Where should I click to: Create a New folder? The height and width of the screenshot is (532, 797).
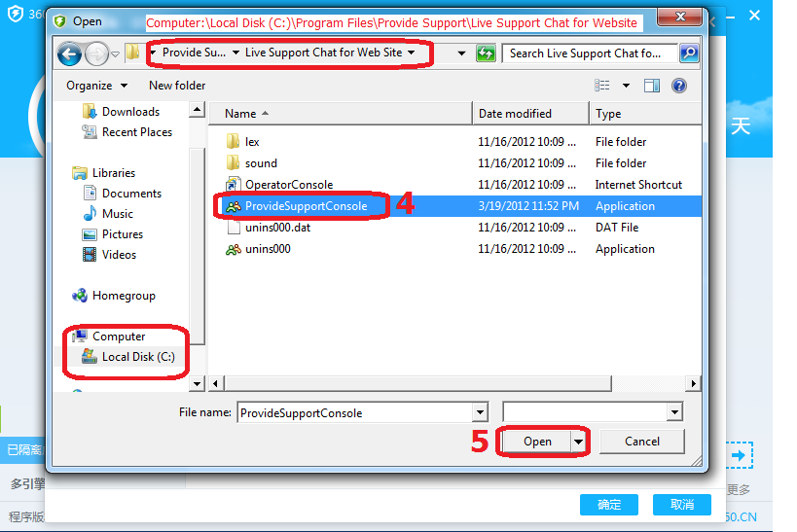(177, 86)
